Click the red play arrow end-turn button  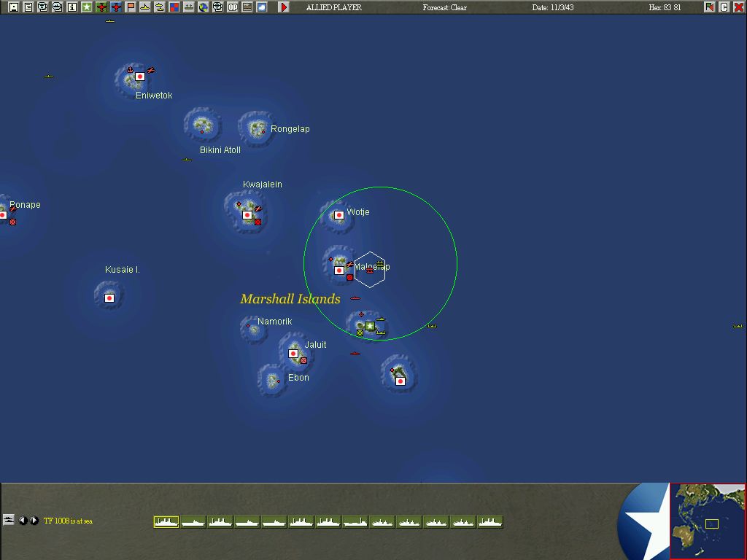click(x=284, y=7)
